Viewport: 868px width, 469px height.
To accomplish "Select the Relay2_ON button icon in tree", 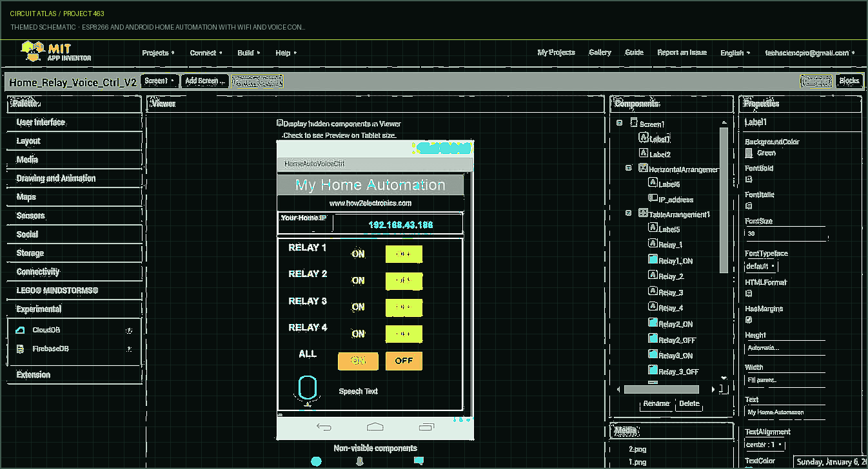I will [653, 323].
